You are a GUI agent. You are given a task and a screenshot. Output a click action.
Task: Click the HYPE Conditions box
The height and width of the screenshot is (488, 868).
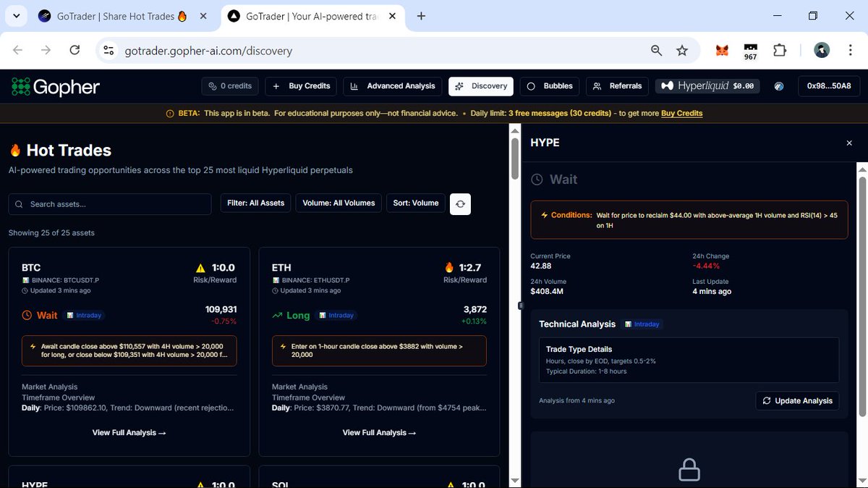pos(689,219)
